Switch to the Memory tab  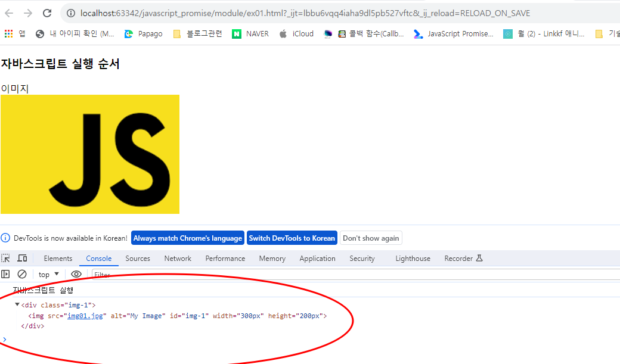(x=272, y=259)
